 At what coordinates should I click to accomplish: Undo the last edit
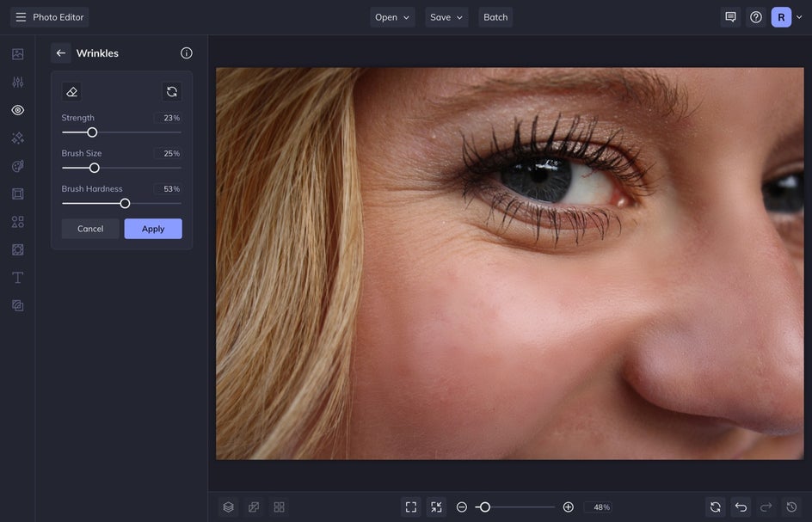click(x=741, y=507)
